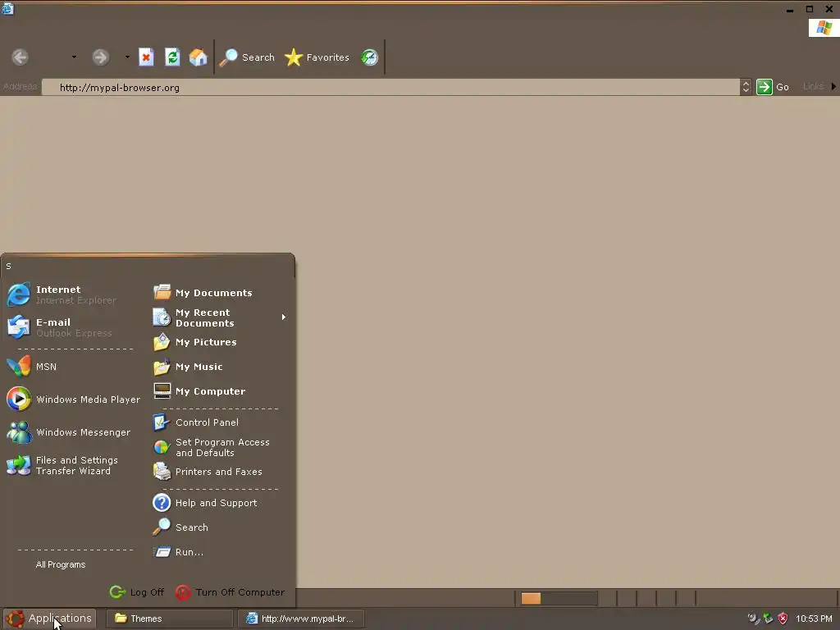Switch to the mypal-br... taskbar window
The width and height of the screenshot is (840, 630).
click(x=301, y=619)
